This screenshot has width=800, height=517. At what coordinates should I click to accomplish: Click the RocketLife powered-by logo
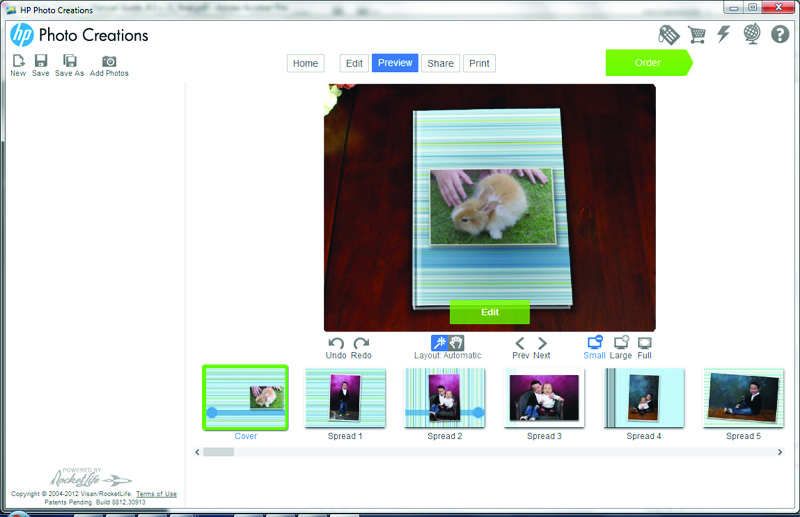pyautogui.click(x=91, y=478)
